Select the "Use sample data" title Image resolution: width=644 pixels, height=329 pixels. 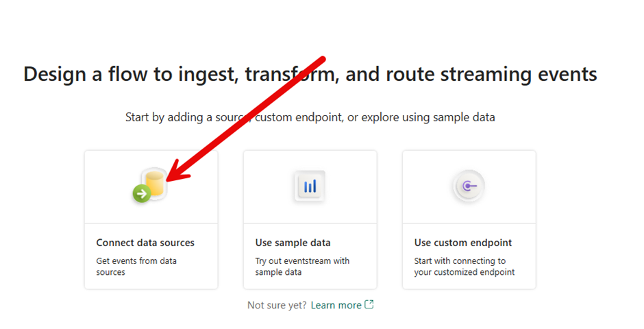click(x=293, y=243)
